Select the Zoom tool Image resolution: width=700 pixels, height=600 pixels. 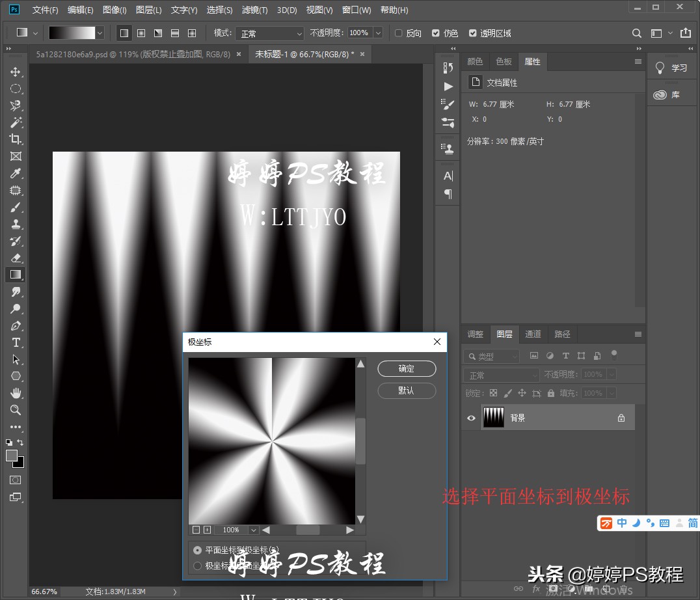point(16,410)
